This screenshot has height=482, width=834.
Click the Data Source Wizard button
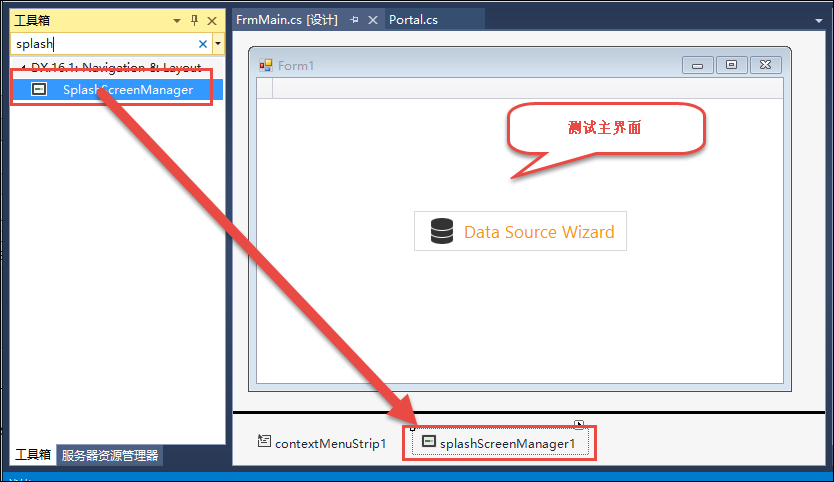pos(520,231)
